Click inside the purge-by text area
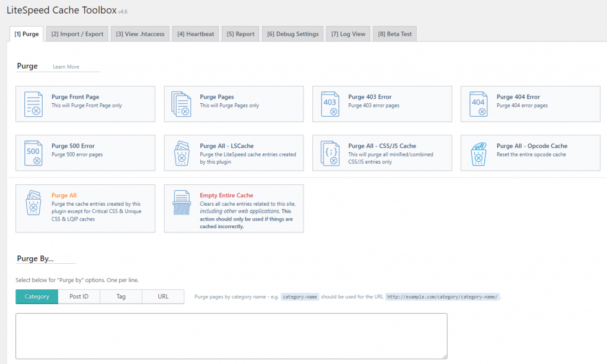Image resolution: width=607 pixels, height=364 pixels. (x=232, y=336)
